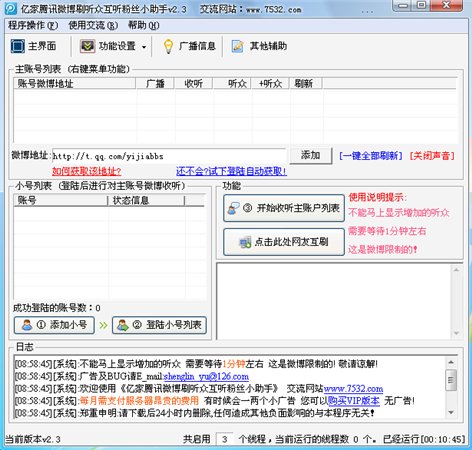Click the scroll-down arrow of the output box
Viewport: 472px width, 450px height.
pos(456,333)
